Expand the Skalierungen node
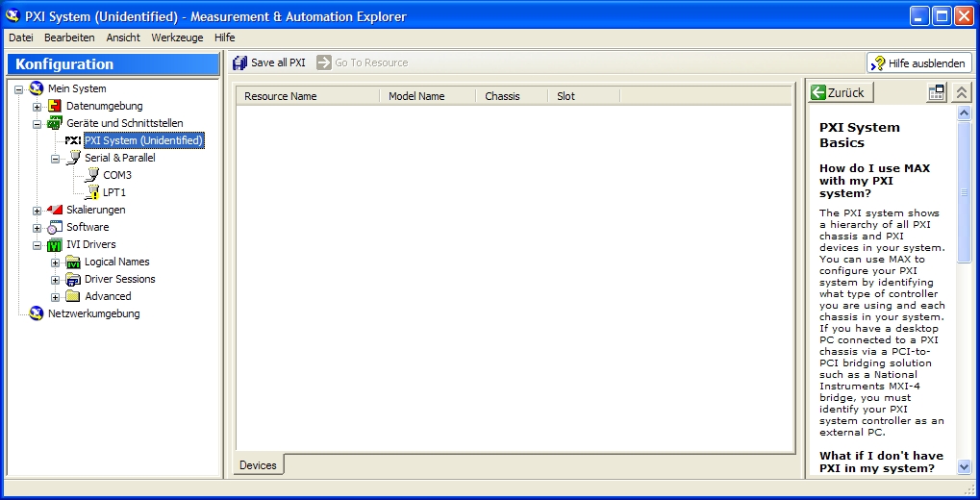This screenshot has height=500, width=980. point(37,210)
